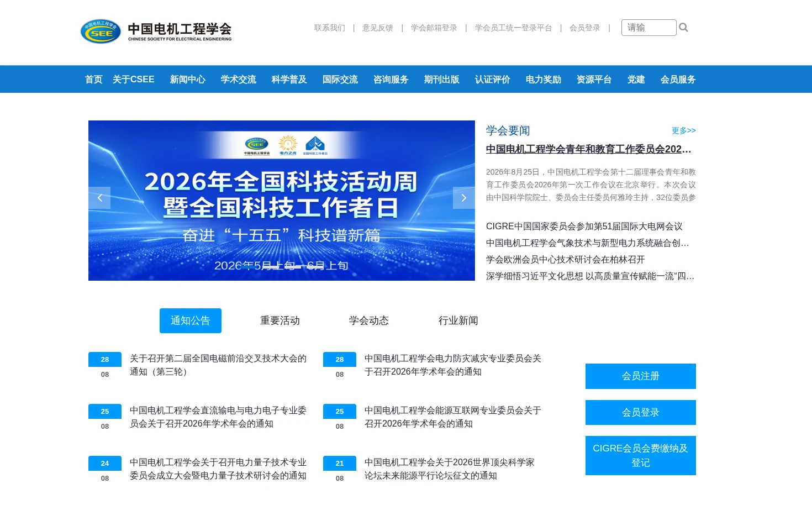Open 关于CSEE menu
Image resolution: width=812 pixels, height=510 pixels.
coord(134,80)
